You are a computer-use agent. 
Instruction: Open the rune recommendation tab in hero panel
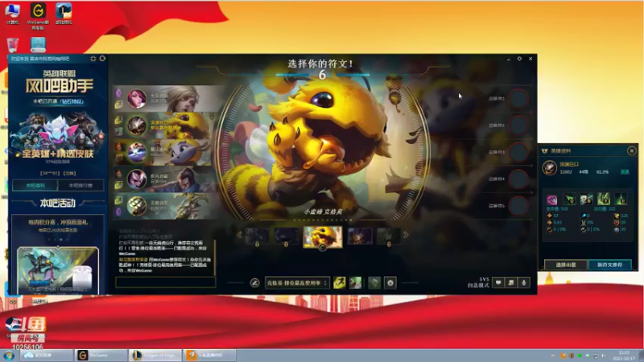click(x=610, y=265)
